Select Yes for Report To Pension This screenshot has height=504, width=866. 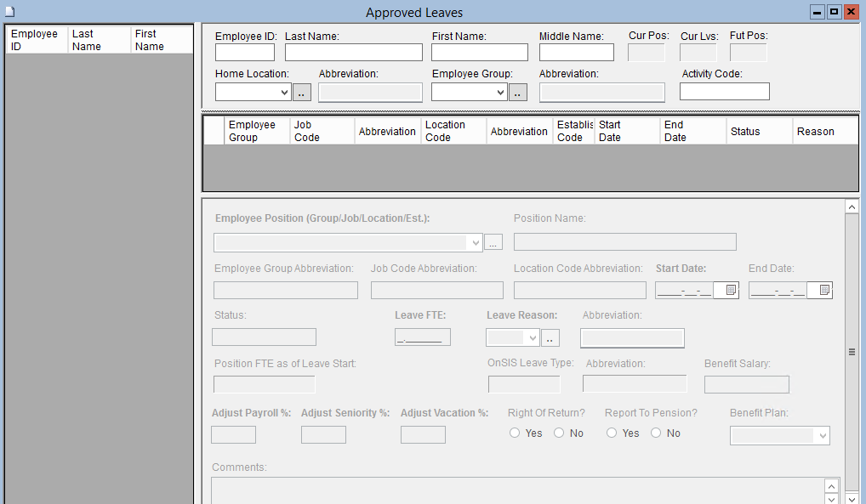[612, 433]
